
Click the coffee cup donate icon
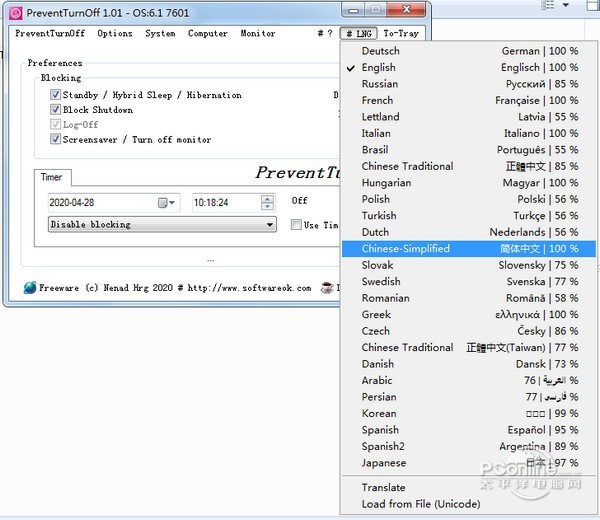click(327, 287)
